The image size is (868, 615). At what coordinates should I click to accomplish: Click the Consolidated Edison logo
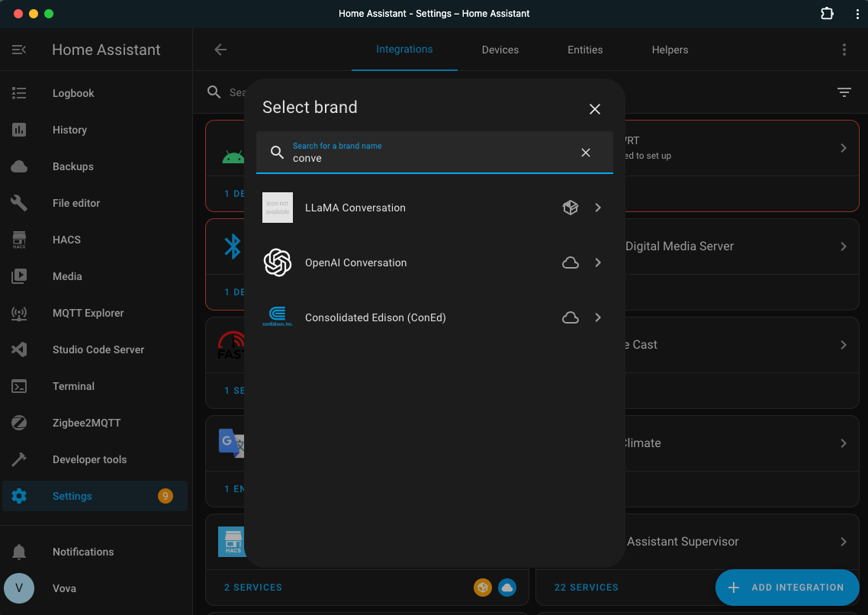[x=278, y=317]
